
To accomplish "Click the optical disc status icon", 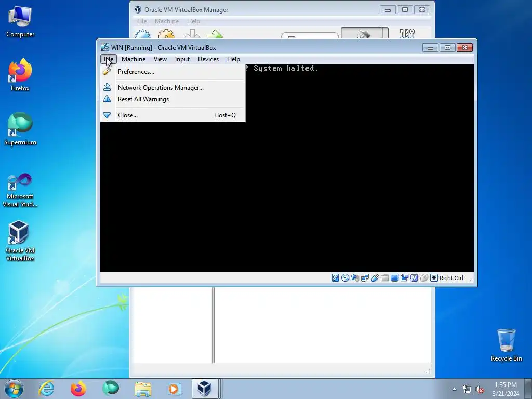I will tap(345, 278).
